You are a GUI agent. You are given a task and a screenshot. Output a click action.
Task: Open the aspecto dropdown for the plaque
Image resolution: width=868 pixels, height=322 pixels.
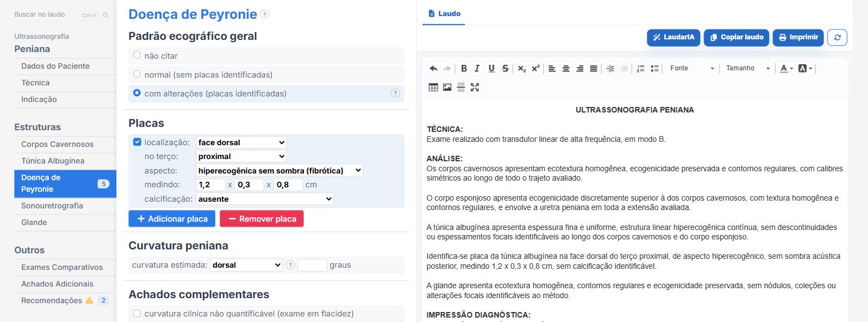pyautogui.click(x=280, y=171)
